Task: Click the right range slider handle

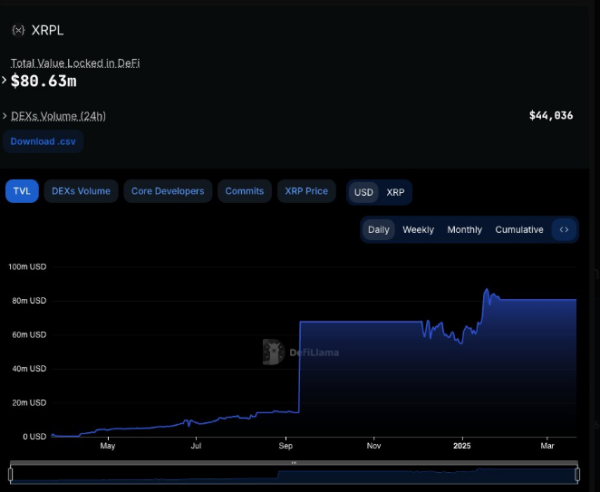Action: [x=577, y=474]
